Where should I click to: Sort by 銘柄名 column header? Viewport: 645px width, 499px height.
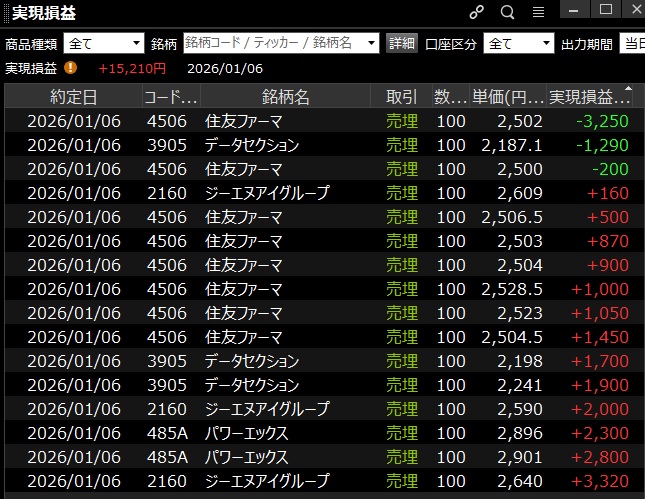(x=285, y=97)
